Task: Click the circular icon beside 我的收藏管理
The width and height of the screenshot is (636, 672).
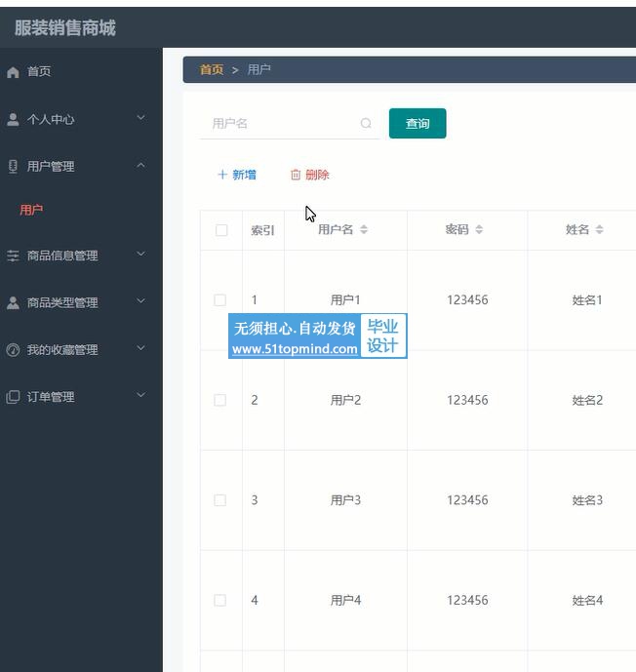Action: tap(13, 350)
